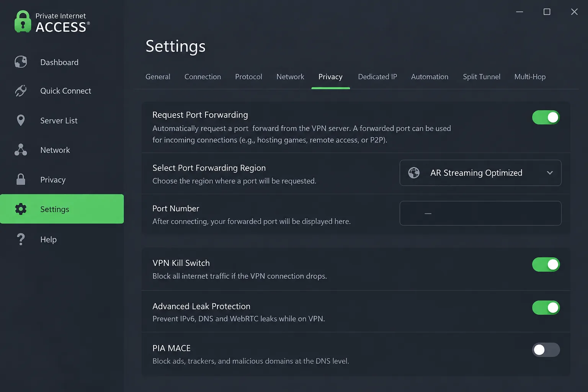
Task: Select the Multi-Hop tab
Action: coord(530,77)
